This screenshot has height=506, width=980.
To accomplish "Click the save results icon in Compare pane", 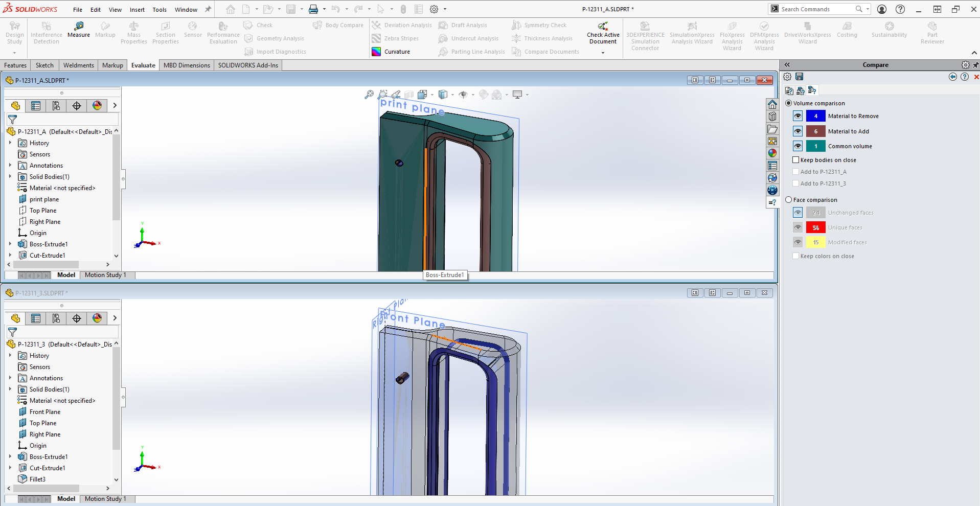I will 799,77.
